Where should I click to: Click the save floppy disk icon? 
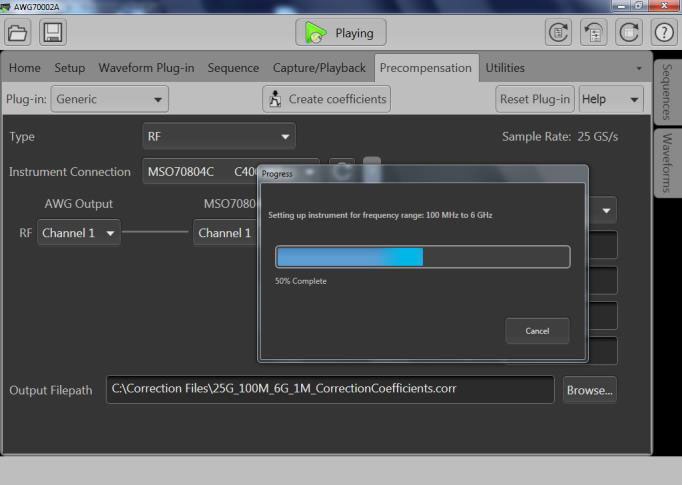pos(53,32)
